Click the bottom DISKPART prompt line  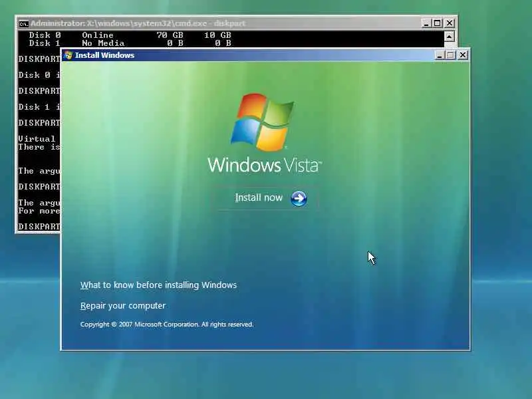coord(39,226)
